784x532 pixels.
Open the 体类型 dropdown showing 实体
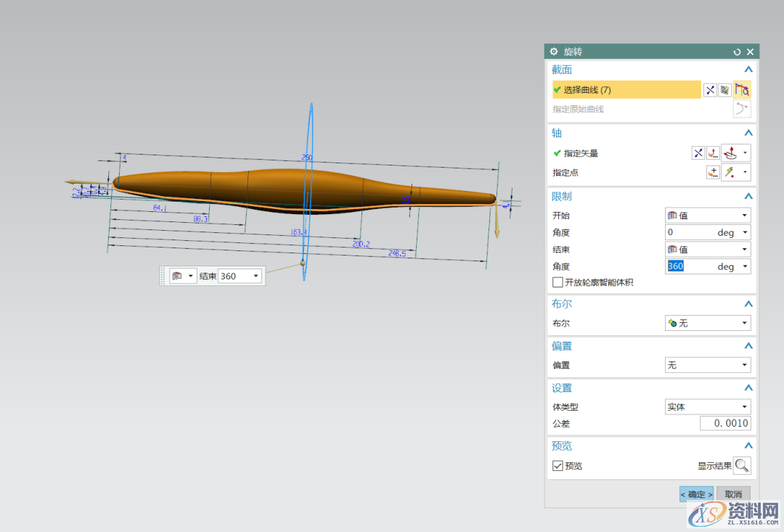[x=708, y=407]
